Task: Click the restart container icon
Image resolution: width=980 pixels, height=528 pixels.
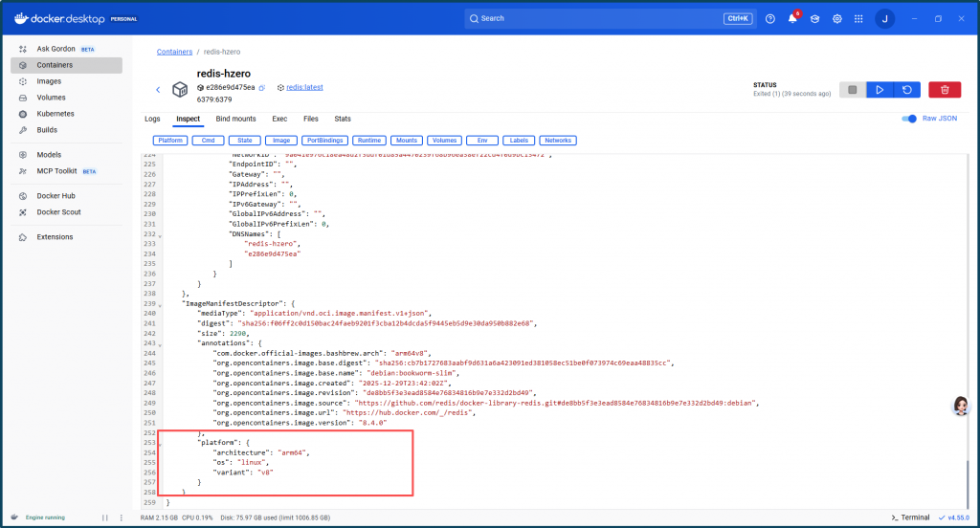Action: click(906, 89)
